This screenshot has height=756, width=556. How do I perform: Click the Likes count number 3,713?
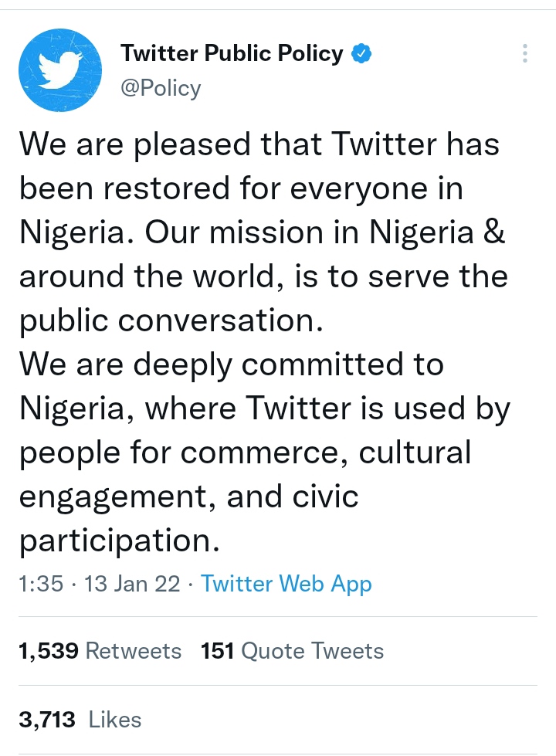tap(46, 719)
